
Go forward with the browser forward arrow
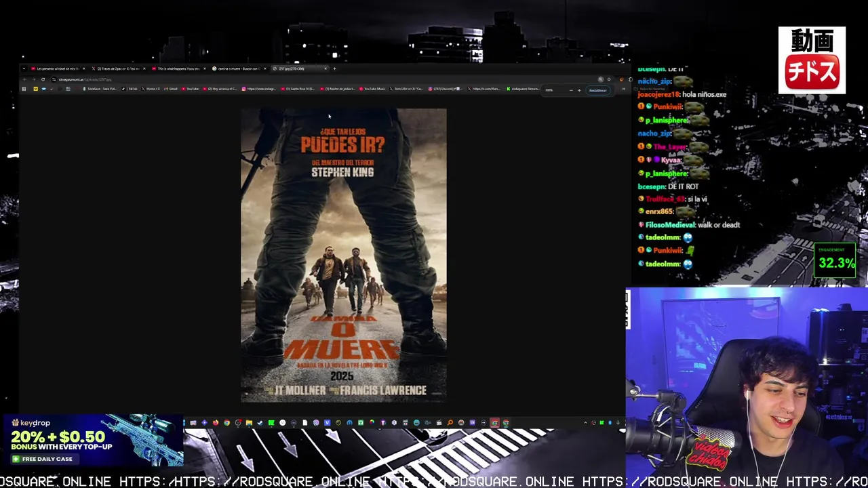[x=34, y=79]
